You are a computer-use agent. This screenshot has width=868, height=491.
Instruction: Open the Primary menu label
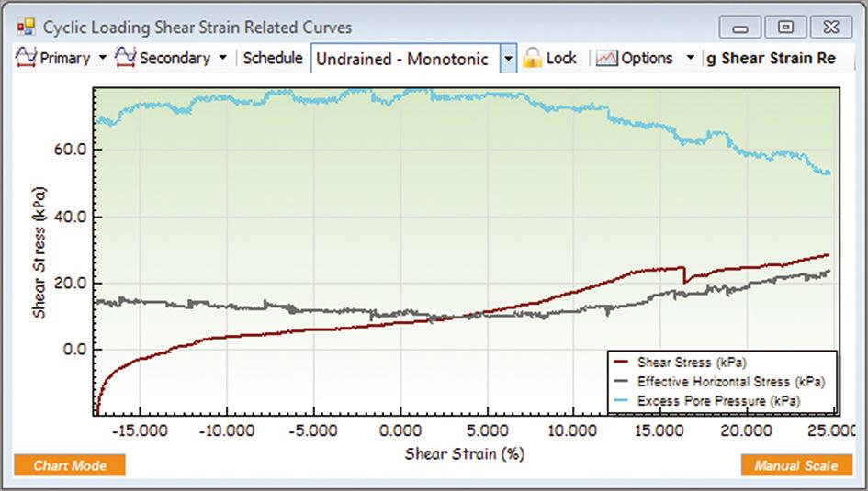pyautogui.click(x=65, y=58)
